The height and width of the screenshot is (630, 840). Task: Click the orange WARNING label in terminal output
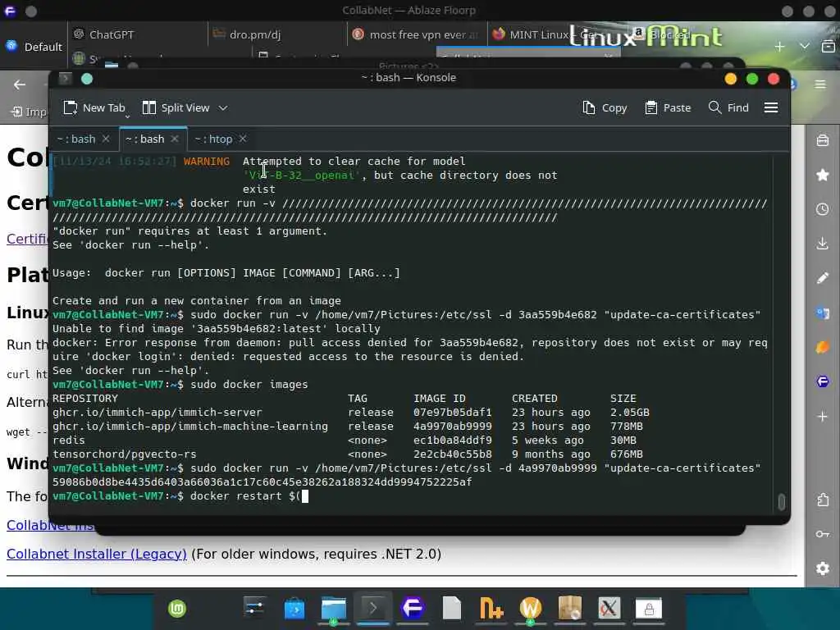click(x=206, y=162)
